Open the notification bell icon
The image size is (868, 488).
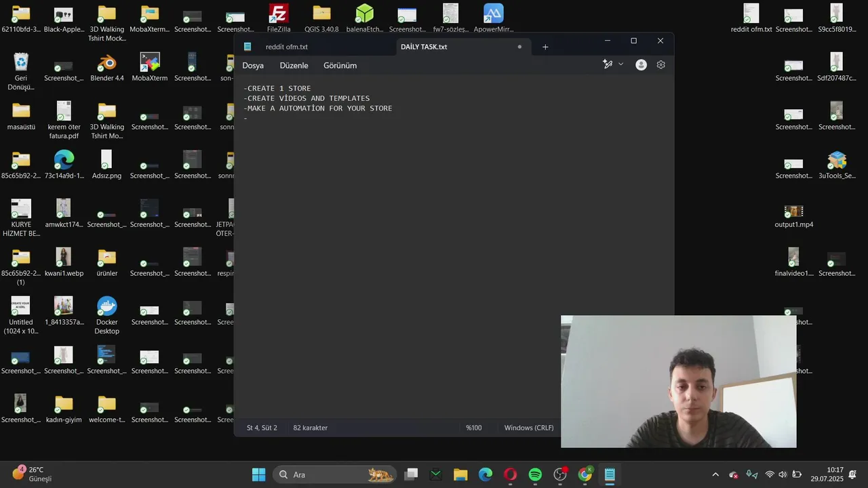coord(853,474)
